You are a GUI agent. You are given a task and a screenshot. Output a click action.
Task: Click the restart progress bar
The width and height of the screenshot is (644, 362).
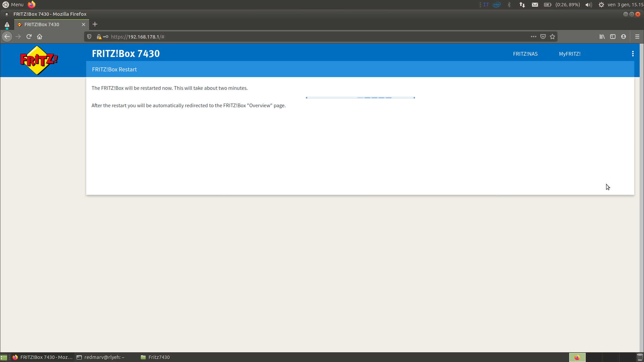pyautogui.click(x=360, y=98)
